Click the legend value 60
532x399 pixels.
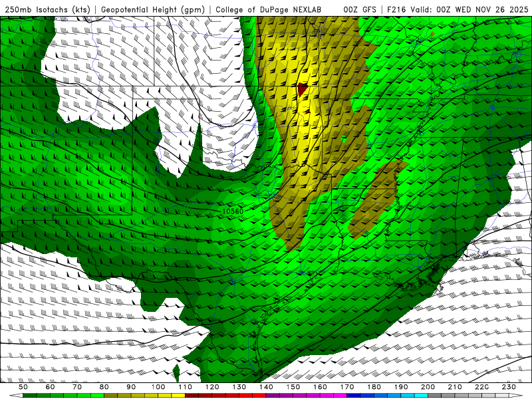click(51, 387)
